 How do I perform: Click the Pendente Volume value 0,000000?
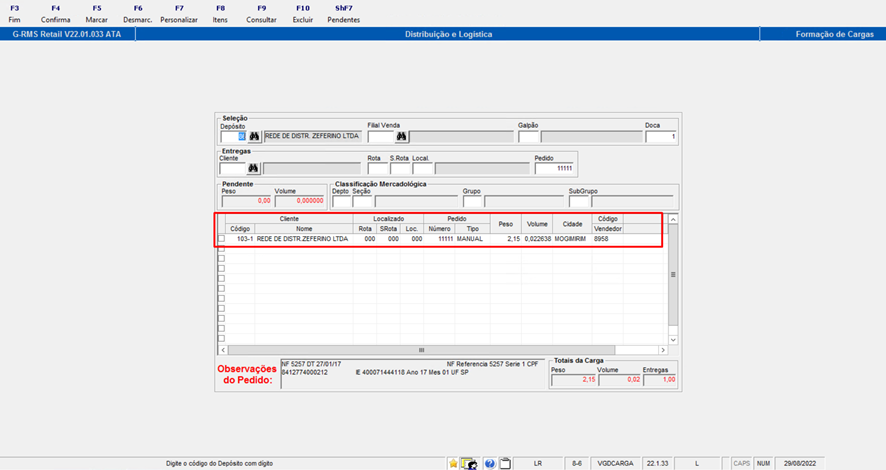(300, 201)
